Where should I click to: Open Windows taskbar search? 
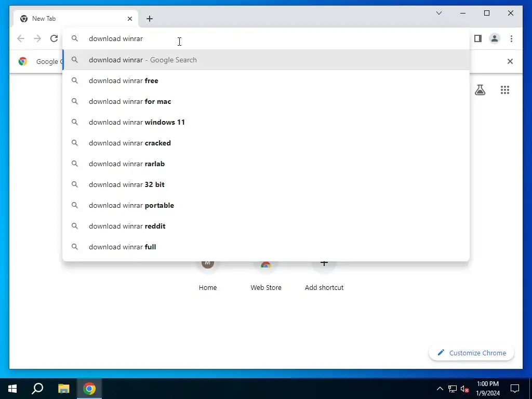pos(37,389)
